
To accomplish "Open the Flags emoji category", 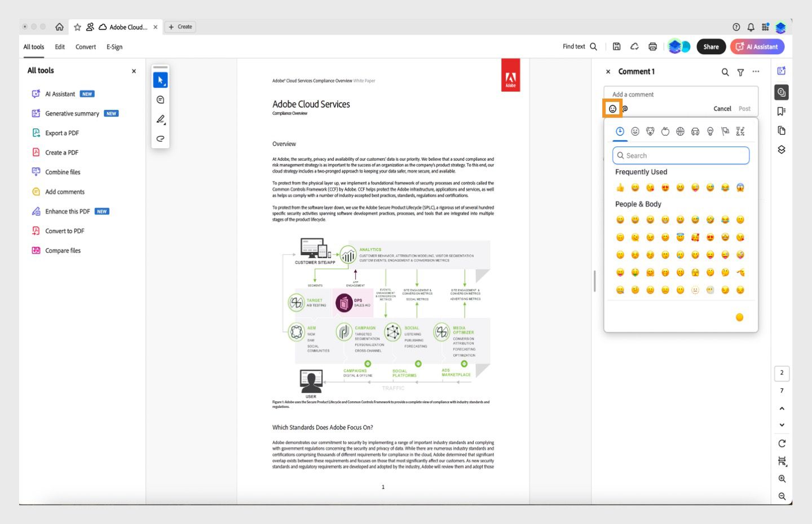I will (725, 131).
